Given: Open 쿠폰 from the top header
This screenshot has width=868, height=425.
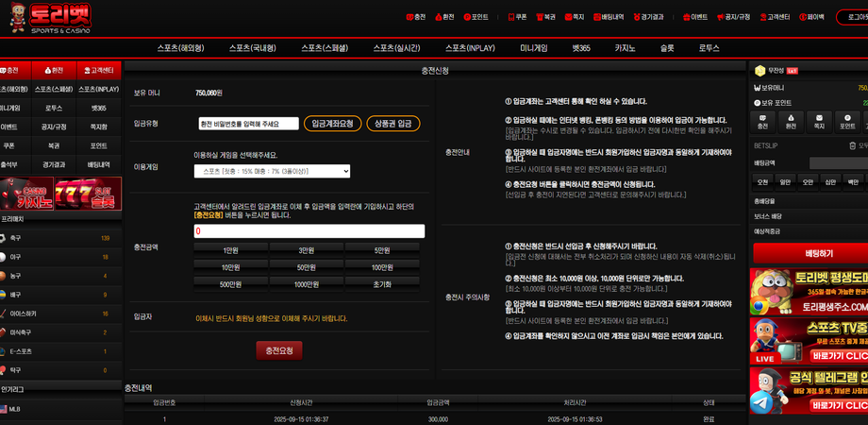Looking at the screenshot, I should [x=517, y=17].
